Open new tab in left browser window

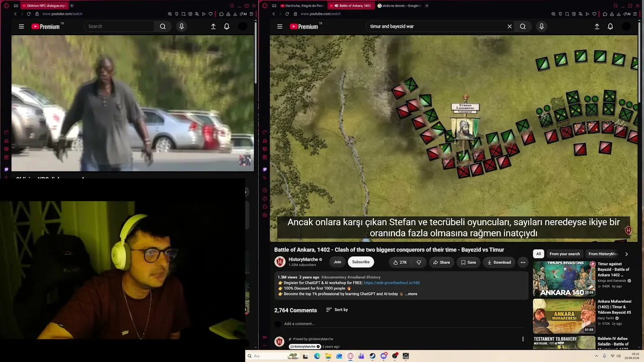tap(71, 6)
